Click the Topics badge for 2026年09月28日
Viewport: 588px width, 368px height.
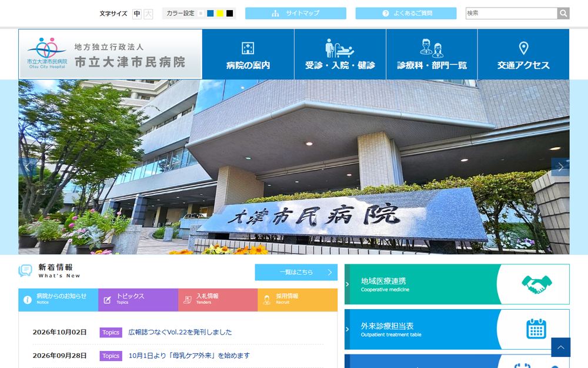[x=111, y=356]
